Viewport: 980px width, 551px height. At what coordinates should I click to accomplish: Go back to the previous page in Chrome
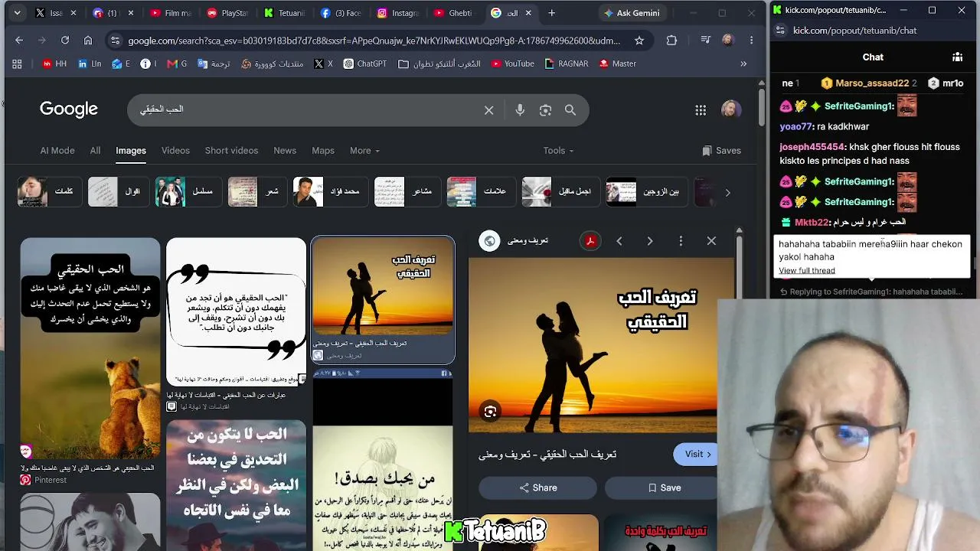click(x=19, y=41)
